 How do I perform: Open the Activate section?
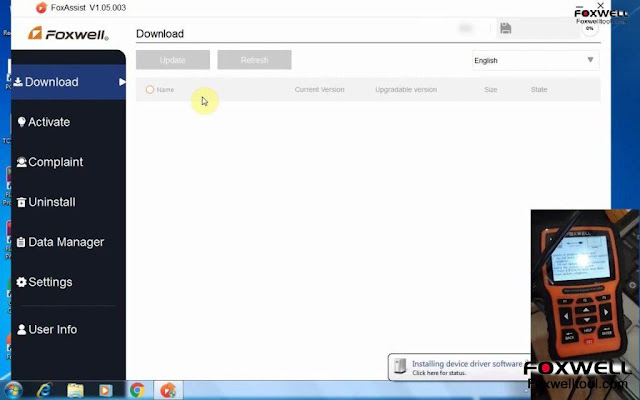pos(44,122)
